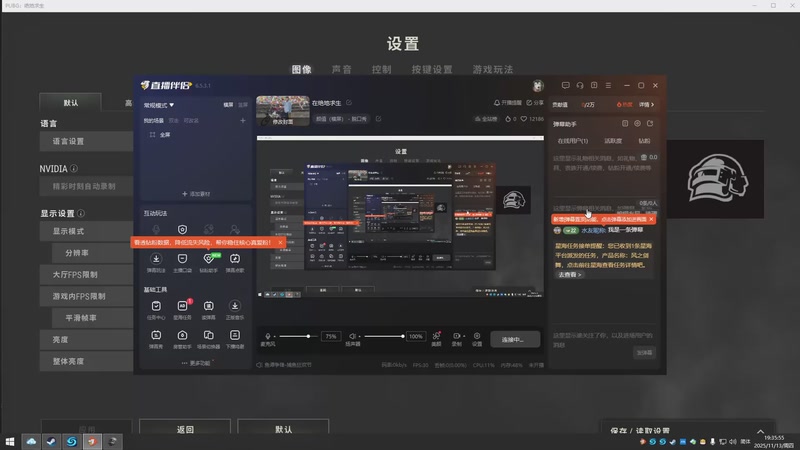Click the 返回 button in PUBG settings
The image size is (800, 450).
click(x=185, y=427)
